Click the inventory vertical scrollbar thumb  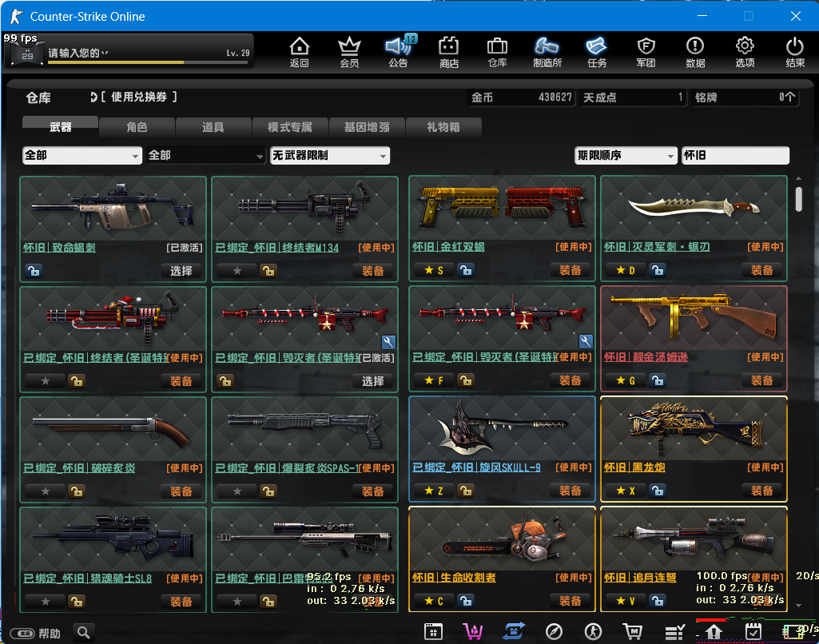click(x=799, y=199)
